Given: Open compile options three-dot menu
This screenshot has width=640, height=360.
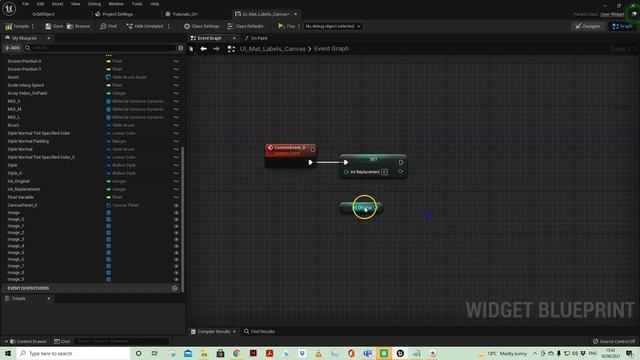Looking at the screenshot, I should (33, 26).
